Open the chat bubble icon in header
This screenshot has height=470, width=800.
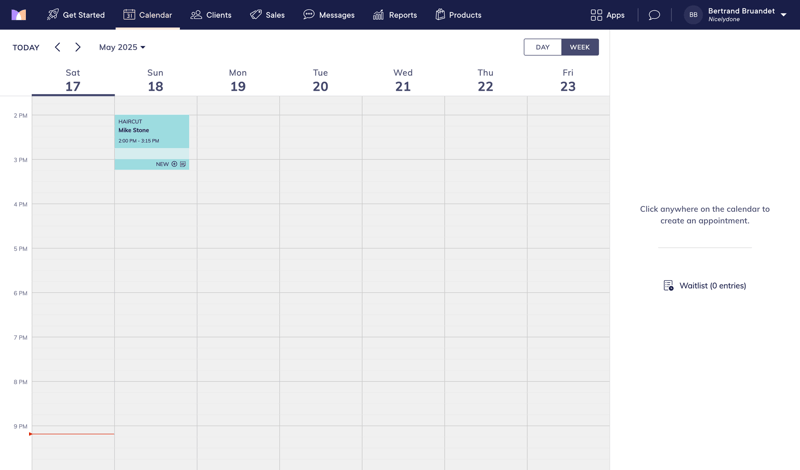click(654, 15)
